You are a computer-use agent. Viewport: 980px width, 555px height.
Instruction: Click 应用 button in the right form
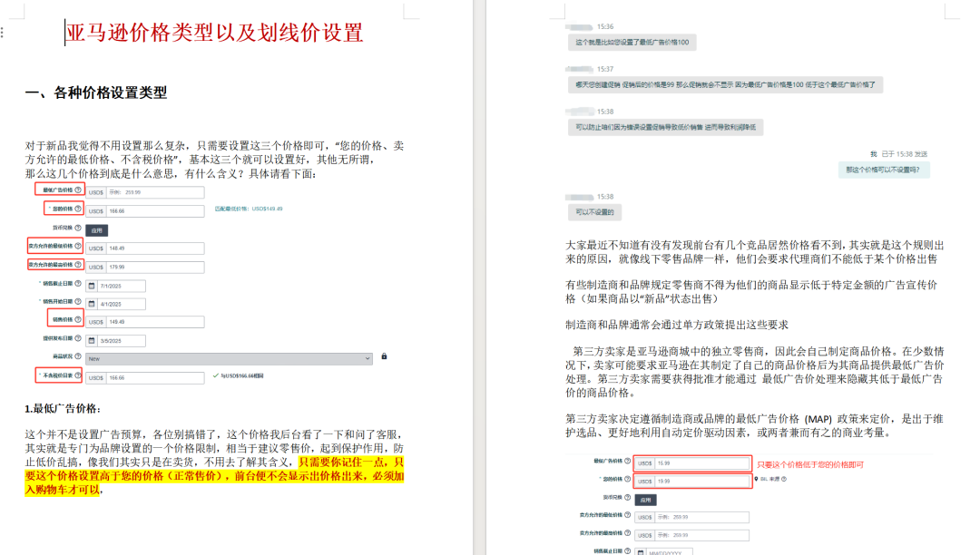pos(646,500)
